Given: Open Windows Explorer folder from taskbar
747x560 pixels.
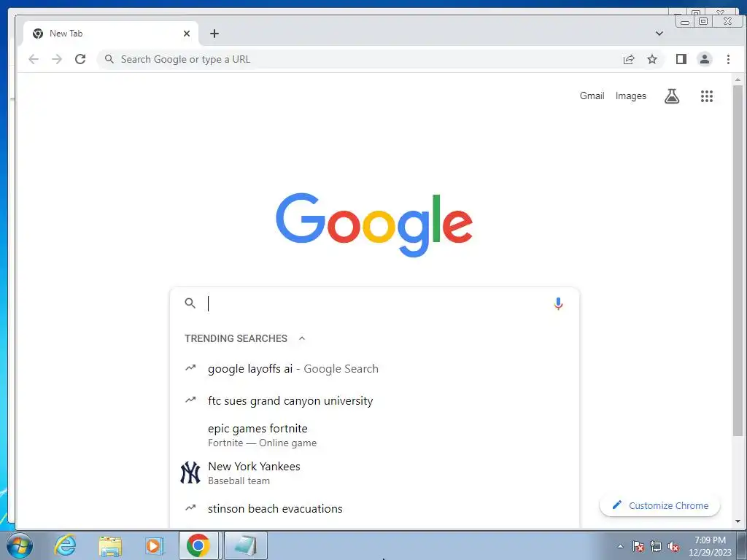Looking at the screenshot, I should tap(110, 545).
